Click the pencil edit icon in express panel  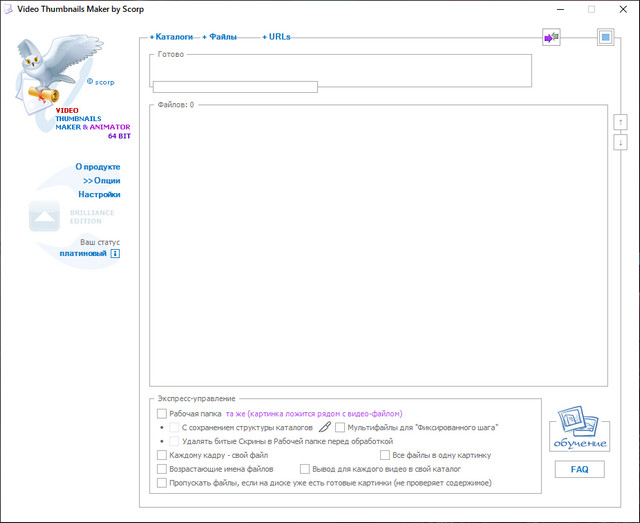point(324,427)
